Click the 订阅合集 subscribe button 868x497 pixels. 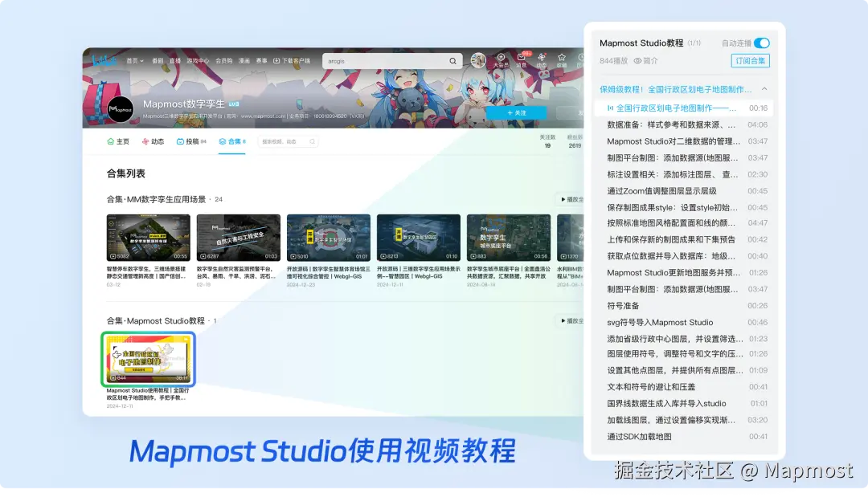click(750, 61)
